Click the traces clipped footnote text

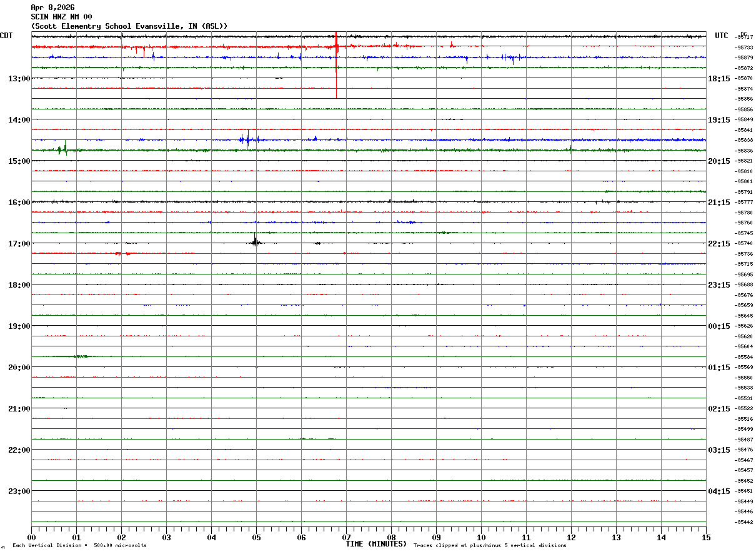click(490, 545)
